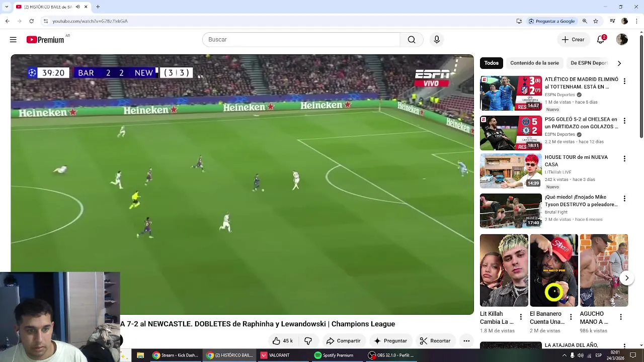Open options for Atlético de Madrid video
This screenshot has width=644, height=362.
tap(624, 81)
